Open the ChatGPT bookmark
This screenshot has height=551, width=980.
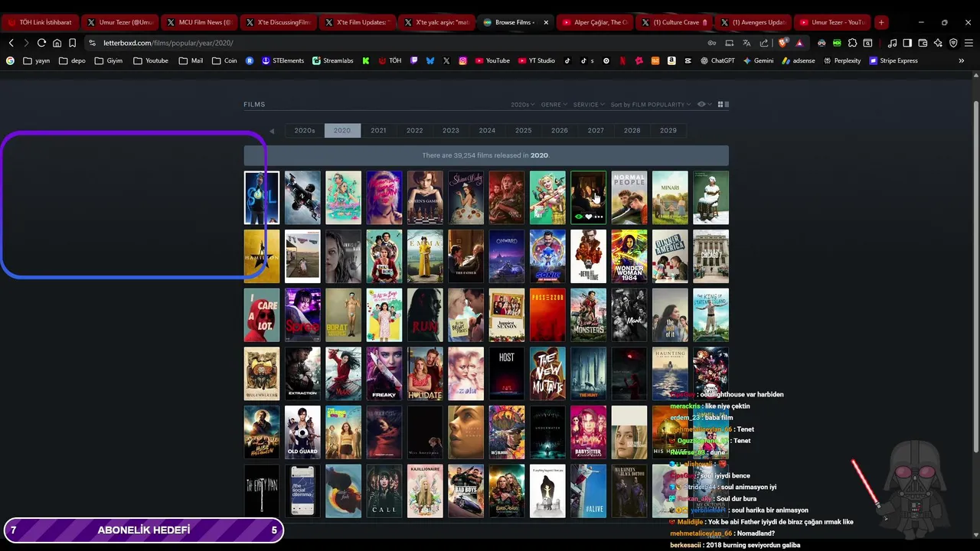(718, 60)
